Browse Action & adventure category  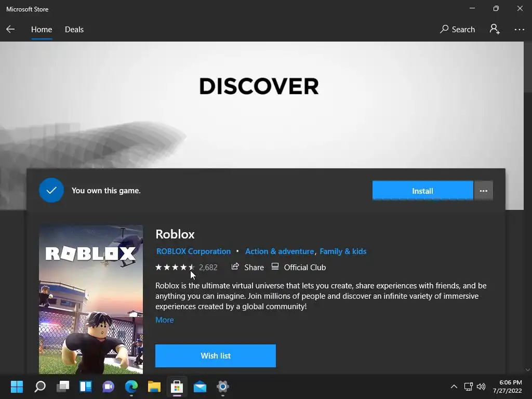pyautogui.click(x=279, y=251)
